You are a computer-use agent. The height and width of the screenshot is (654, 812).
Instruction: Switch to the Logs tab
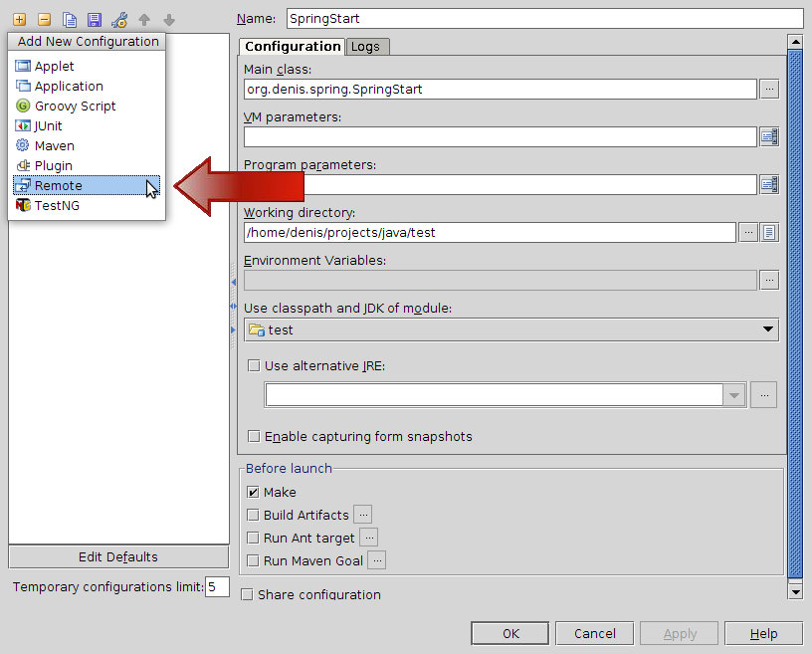tap(366, 47)
